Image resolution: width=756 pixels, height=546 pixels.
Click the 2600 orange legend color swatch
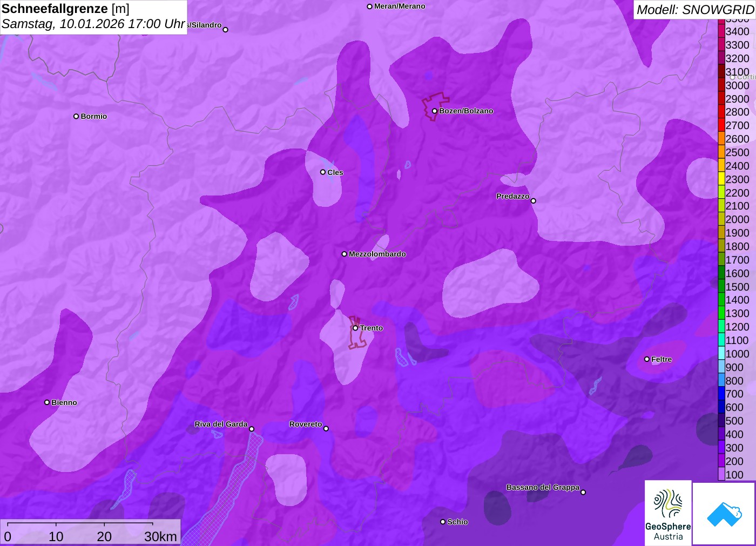point(721,138)
